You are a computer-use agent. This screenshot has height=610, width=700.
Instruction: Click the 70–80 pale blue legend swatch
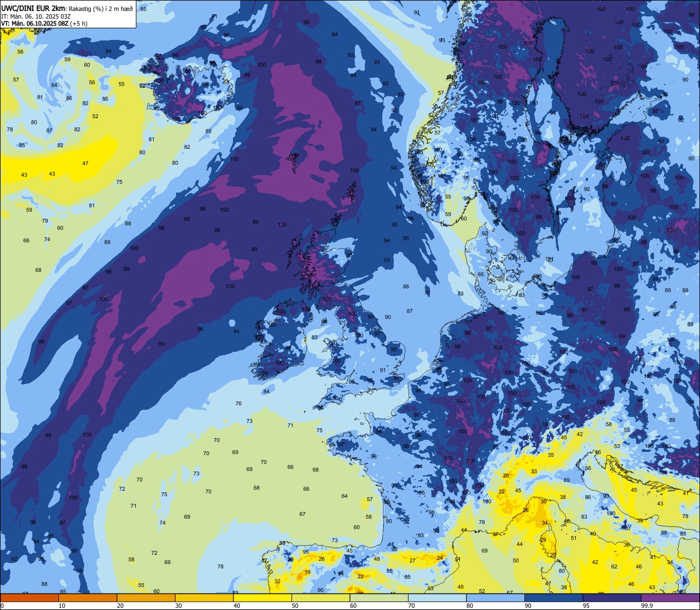(x=437, y=597)
